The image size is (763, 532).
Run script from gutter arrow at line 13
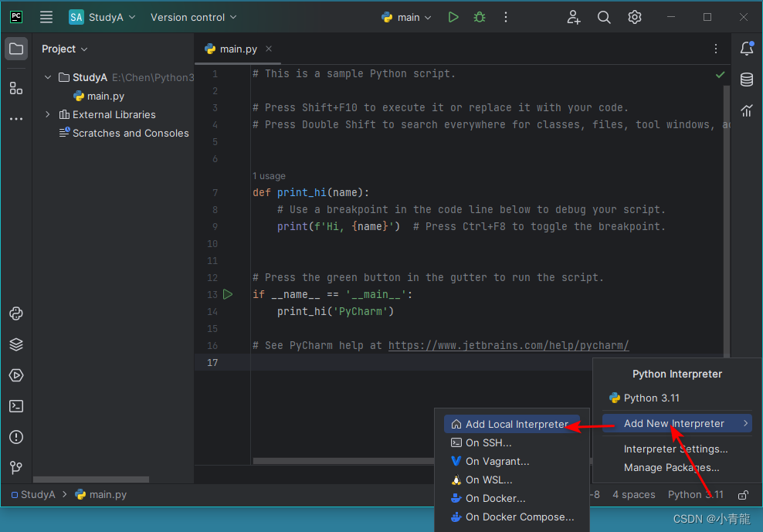(x=228, y=294)
